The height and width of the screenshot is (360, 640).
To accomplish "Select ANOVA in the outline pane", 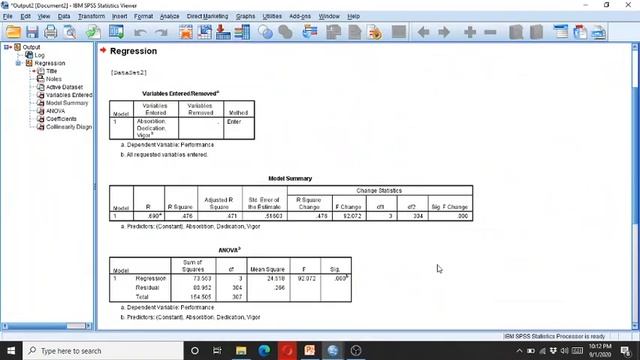I will [x=56, y=111].
